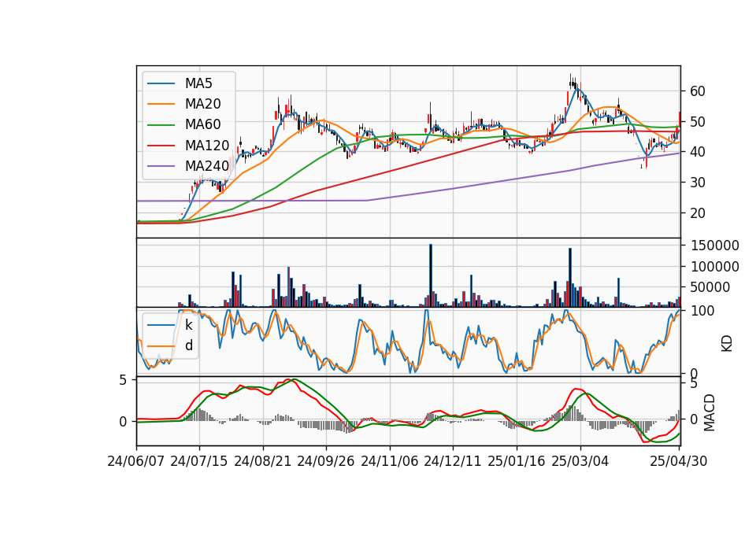This screenshot has width=756, height=543.
Task: Click the volume axis value 150000
Action: tap(714, 246)
